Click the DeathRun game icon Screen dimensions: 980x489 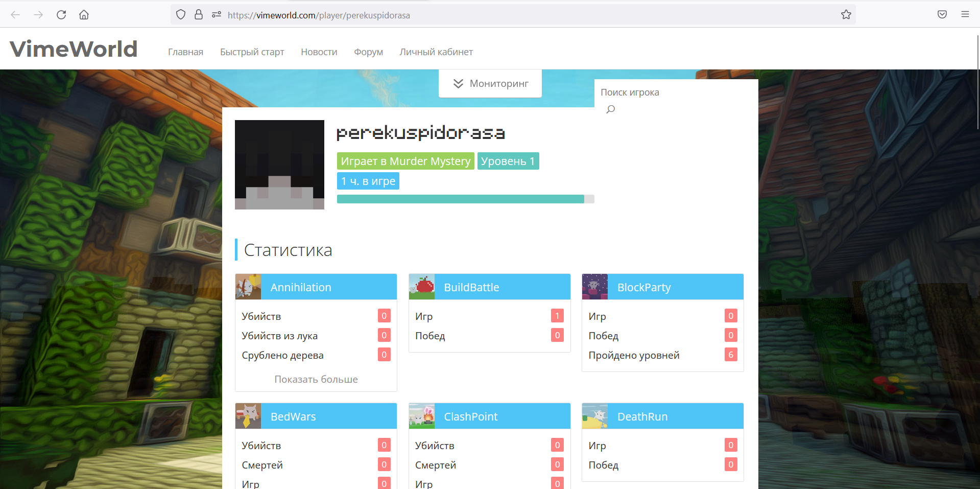coord(595,416)
